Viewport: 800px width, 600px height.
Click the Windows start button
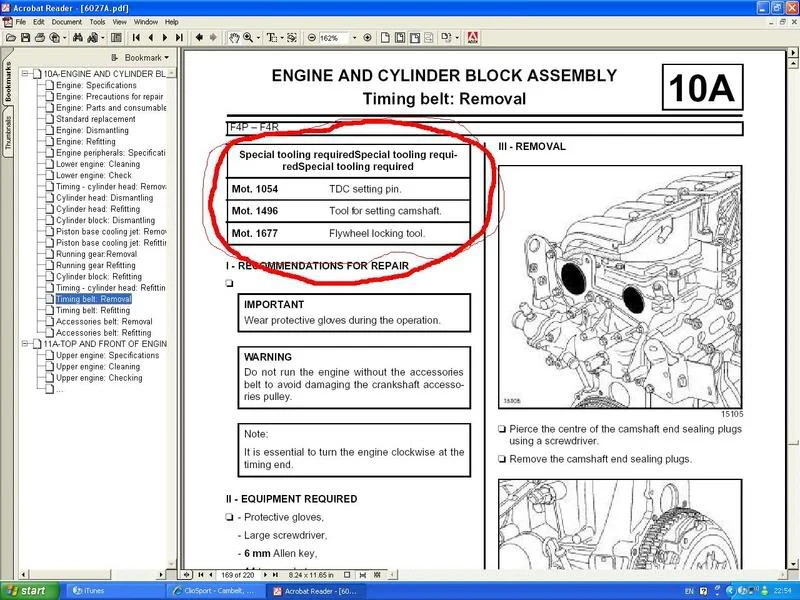click(30, 591)
